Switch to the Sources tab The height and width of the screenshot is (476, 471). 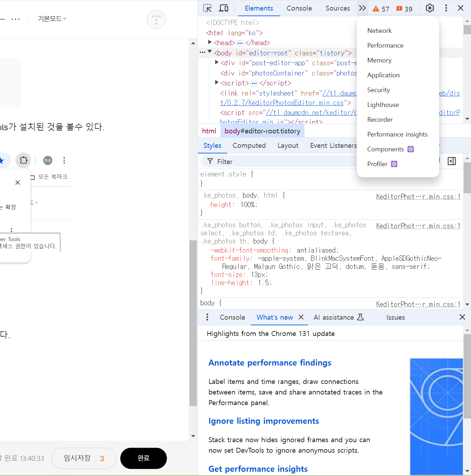[338, 8]
